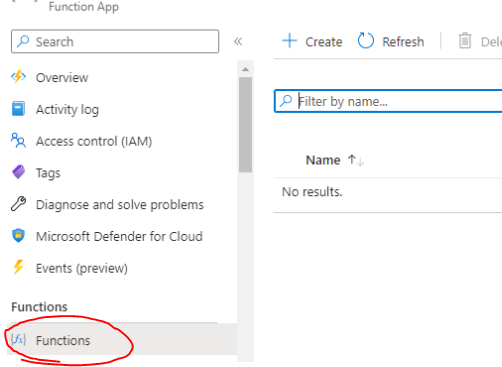502x367 pixels.
Task: Click the Function App subtitle text
Action: [84, 7]
